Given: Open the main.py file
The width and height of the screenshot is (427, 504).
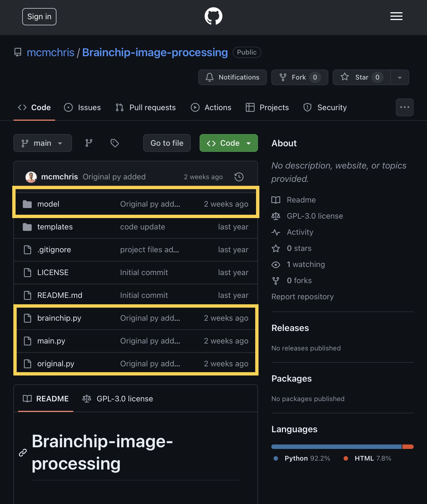Looking at the screenshot, I should [x=51, y=341].
